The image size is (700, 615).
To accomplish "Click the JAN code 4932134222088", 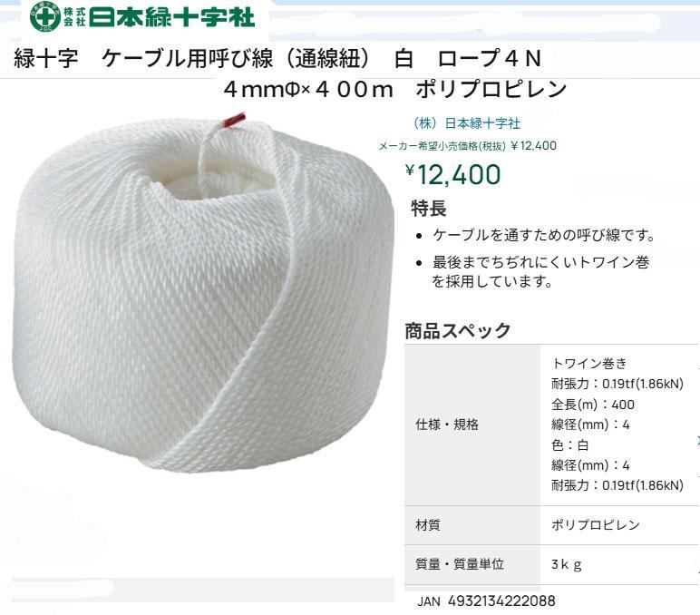I will click(x=486, y=601).
